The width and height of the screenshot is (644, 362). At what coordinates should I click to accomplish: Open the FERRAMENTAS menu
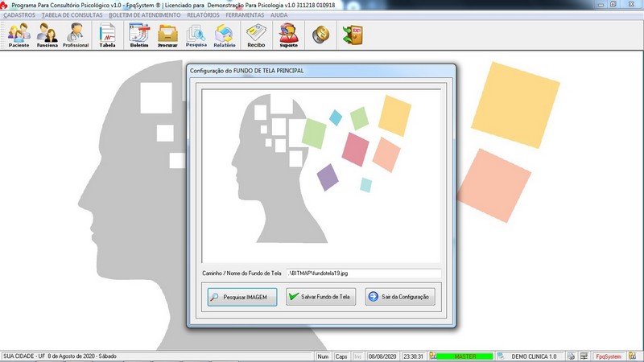(x=245, y=15)
